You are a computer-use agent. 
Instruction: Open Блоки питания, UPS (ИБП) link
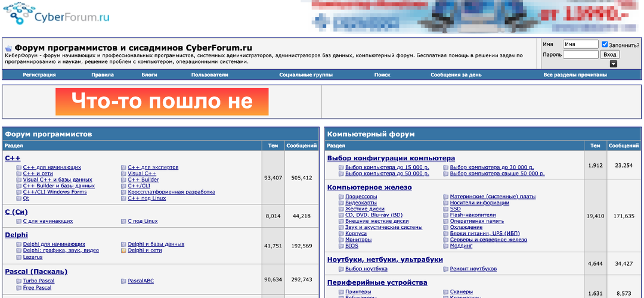point(485,234)
